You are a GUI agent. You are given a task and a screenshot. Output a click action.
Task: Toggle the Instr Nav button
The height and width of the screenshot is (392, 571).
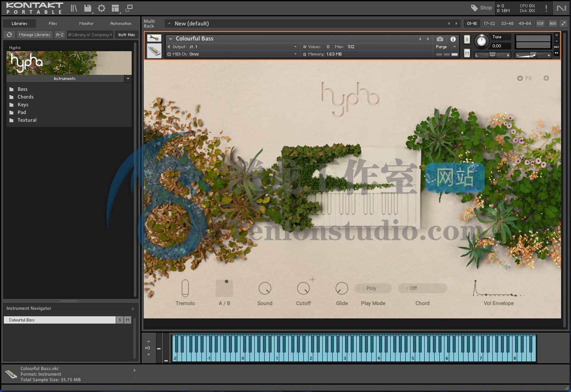[127, 35]
